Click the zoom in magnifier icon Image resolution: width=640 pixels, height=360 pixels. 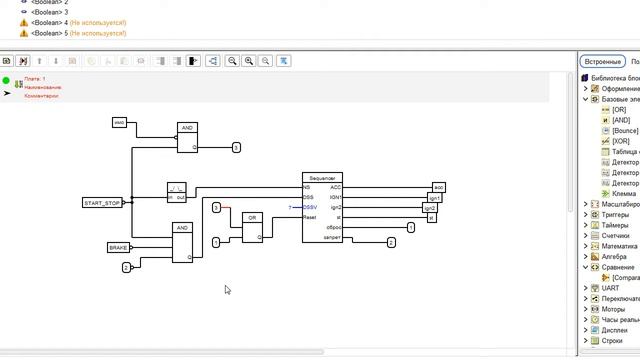click(x=249, y=61)
